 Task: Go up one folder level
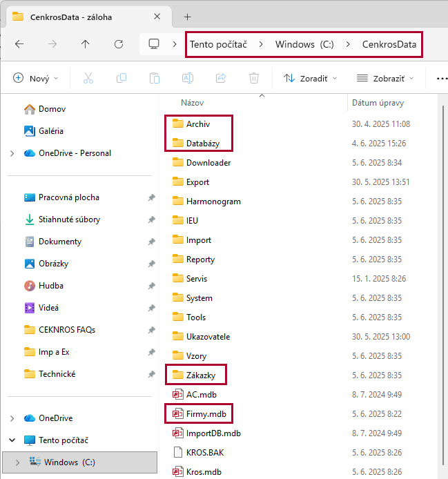(86, 44)
